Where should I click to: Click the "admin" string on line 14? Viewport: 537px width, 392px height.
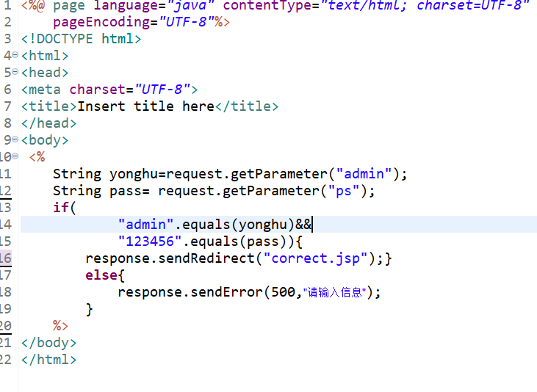point(146,225)
